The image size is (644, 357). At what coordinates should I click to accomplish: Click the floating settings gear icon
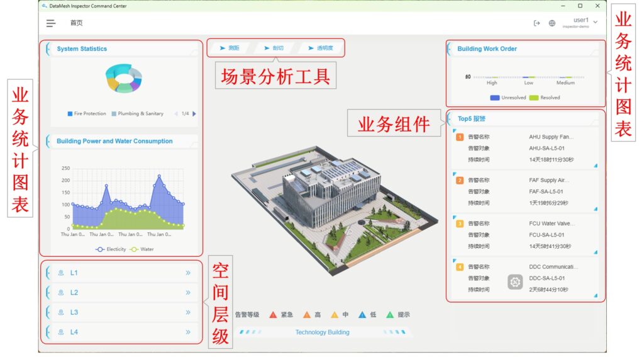tap(515, 282)
